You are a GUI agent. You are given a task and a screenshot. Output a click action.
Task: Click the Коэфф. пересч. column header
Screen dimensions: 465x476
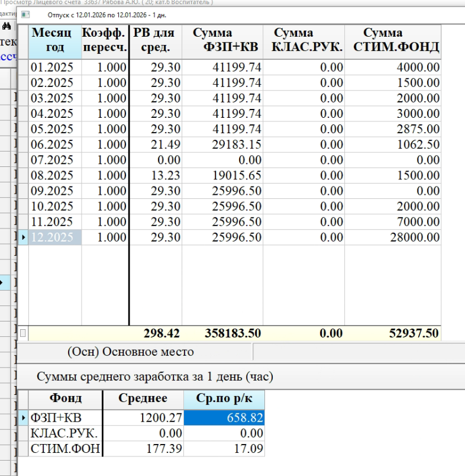[x=105, y=40]
